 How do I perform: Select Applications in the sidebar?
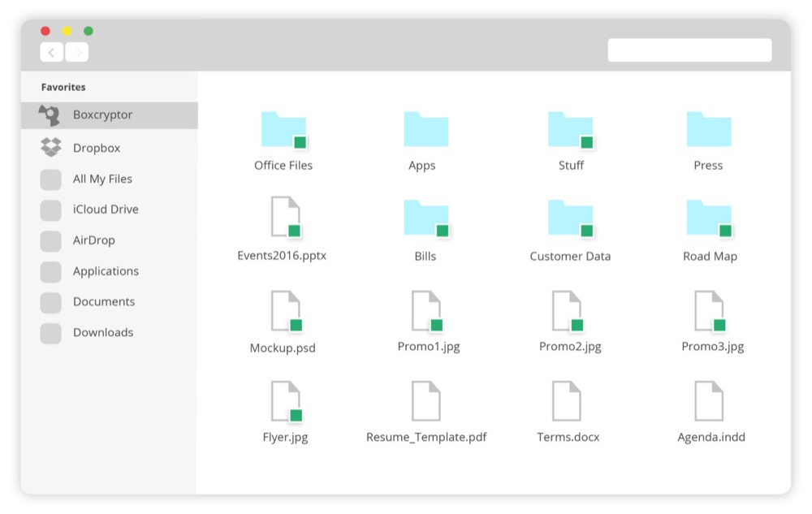click(110, 271)
